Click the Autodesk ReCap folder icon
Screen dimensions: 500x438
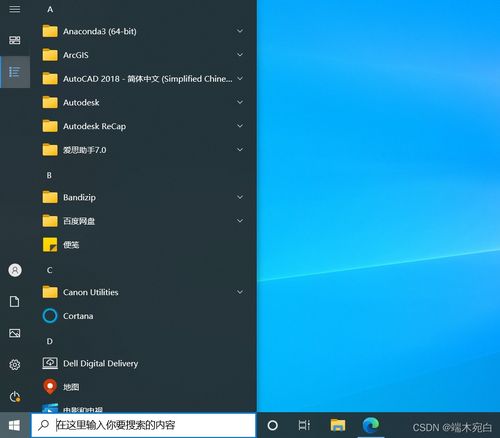50,126
